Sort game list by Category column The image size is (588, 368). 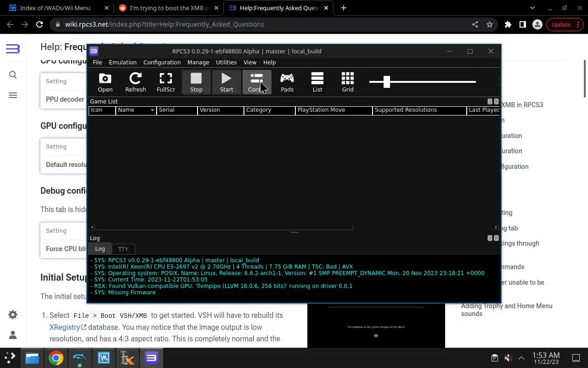[269, 110]
